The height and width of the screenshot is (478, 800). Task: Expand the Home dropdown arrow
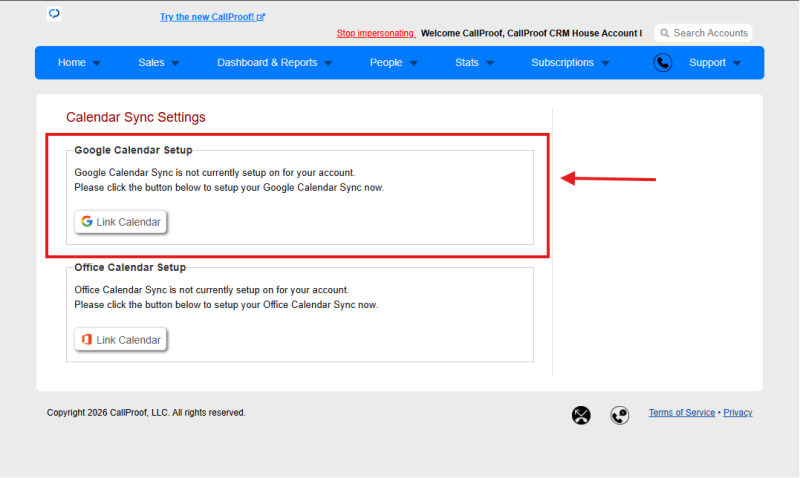[x=96, y=63]
